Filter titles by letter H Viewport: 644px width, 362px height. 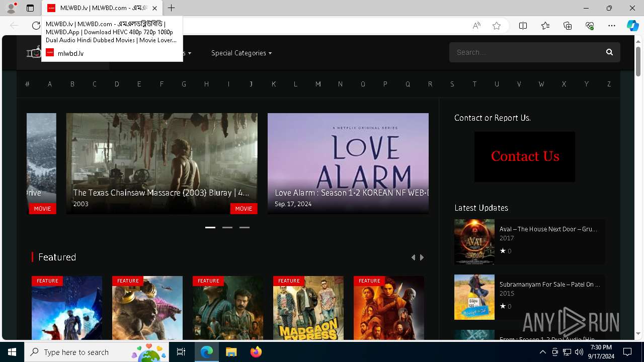(x=206, y=84)
